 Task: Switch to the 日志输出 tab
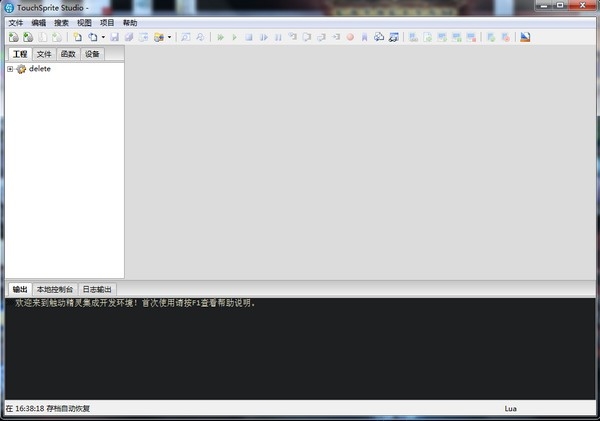97,289
